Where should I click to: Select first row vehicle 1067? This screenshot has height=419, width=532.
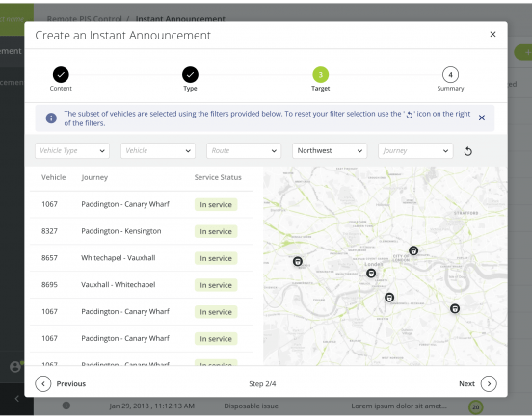point(141,204)
